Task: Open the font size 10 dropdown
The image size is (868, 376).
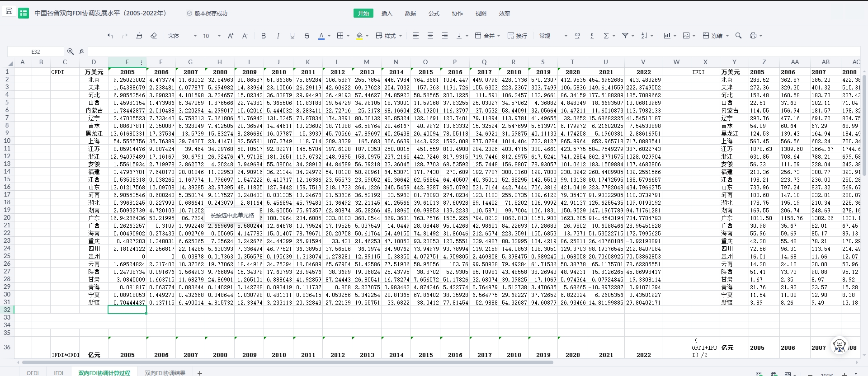Action: [212, 36]
